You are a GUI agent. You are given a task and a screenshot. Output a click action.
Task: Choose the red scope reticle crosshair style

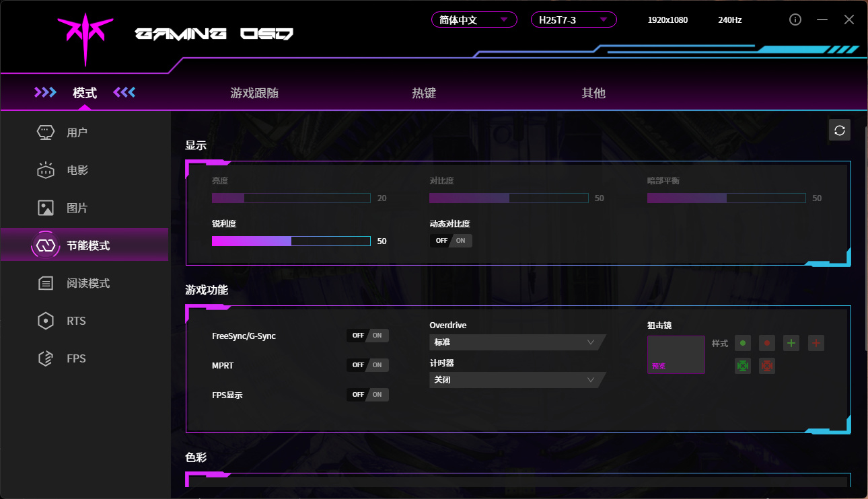coord(767,366)
